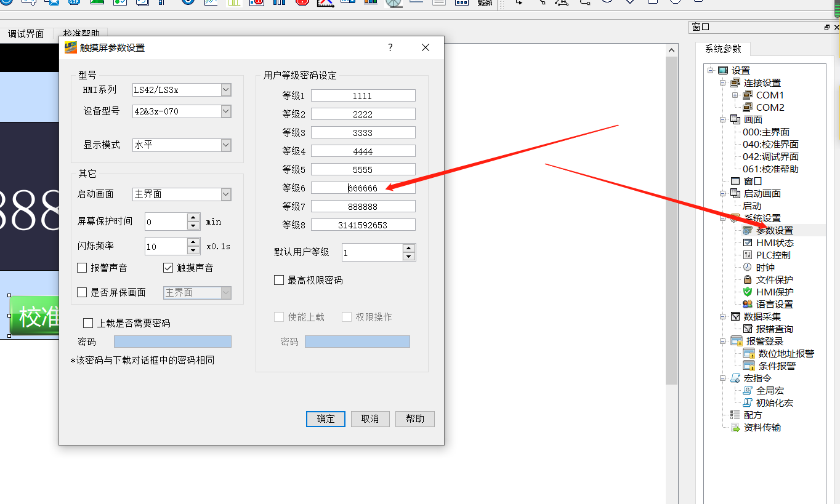The width and height of the screenshot is (840, 504).
Task: Open the 时钟 clock settings item
Action: [x=765, y=268]
